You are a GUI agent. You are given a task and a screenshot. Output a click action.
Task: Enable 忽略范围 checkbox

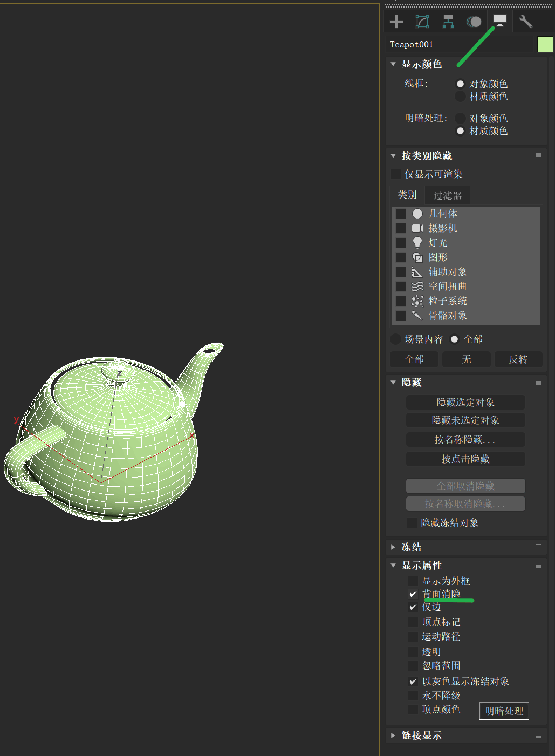[413, 666]
